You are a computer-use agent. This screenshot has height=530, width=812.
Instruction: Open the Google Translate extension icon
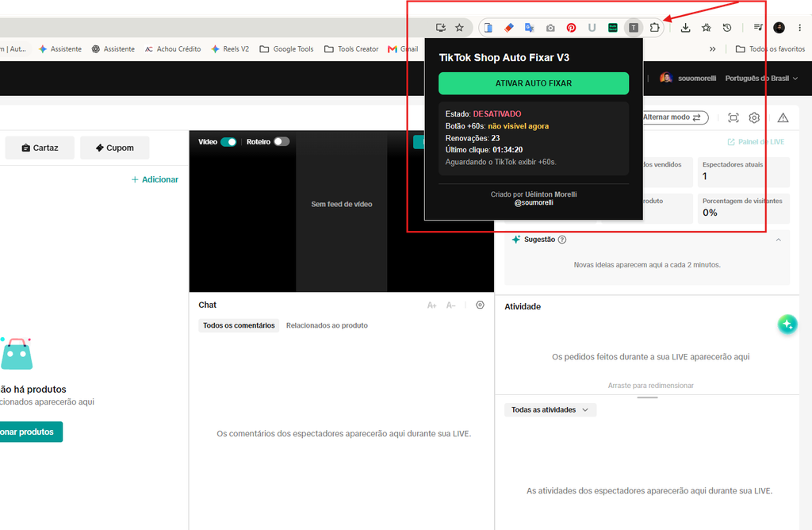pos(529,28)
